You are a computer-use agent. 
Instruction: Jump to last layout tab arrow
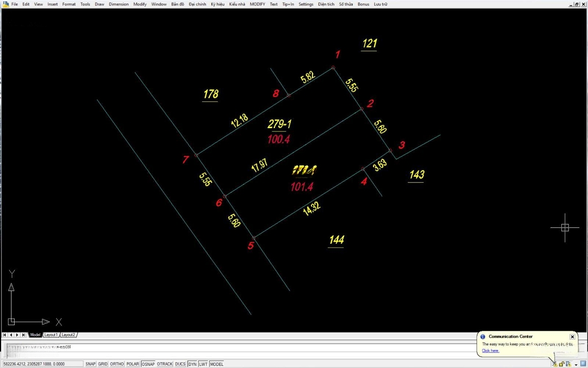click(24, 335)
